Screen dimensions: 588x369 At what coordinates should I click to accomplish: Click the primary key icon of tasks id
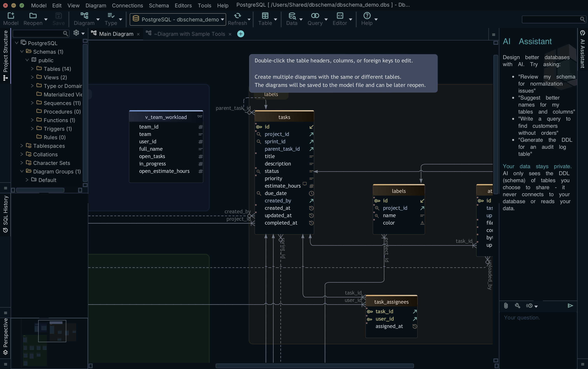point(259,127)
